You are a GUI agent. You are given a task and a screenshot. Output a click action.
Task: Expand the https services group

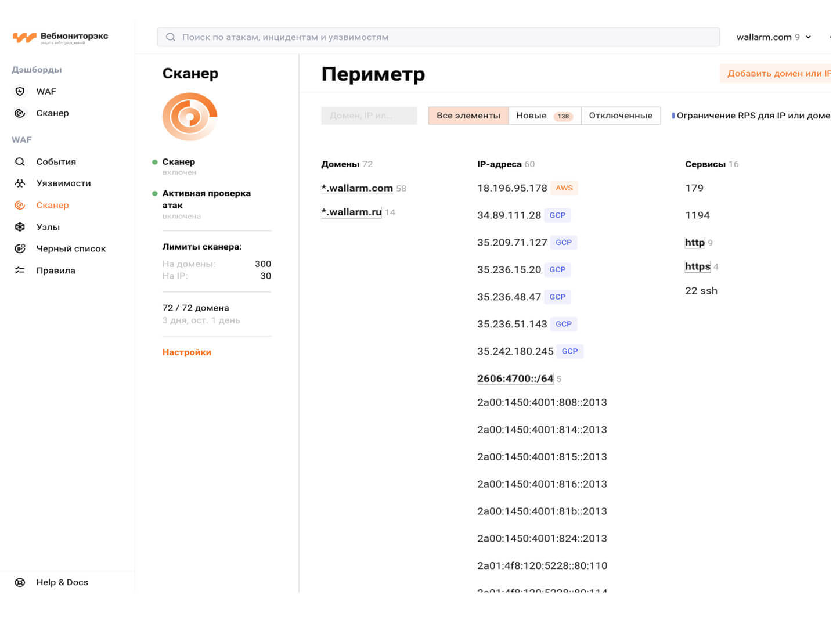(x=697, y=266)
